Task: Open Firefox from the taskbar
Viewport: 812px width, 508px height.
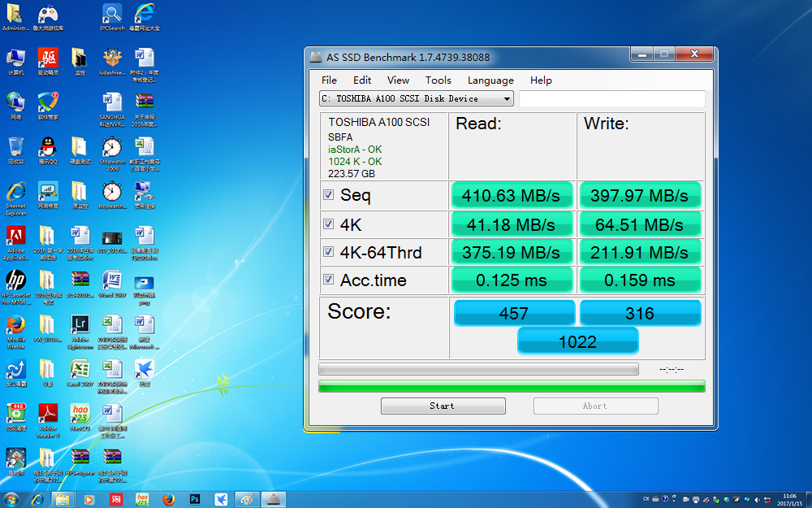Action: pos(168,500)
